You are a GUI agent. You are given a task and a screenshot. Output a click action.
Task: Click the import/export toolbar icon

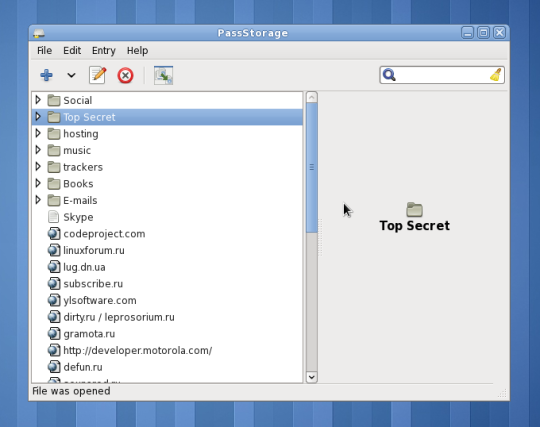coord(163,75)
